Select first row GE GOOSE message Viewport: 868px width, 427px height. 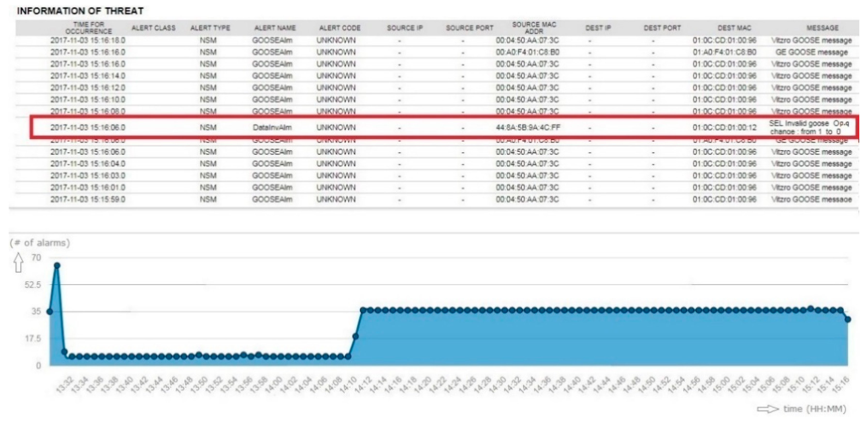click(811, 53)
